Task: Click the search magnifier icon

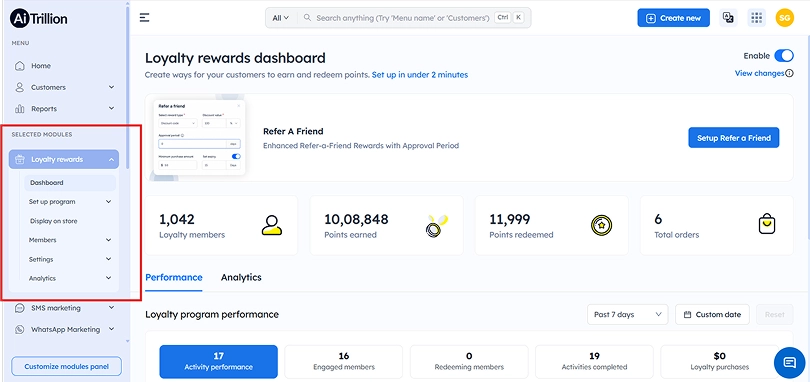Action: tap(307, 18)
